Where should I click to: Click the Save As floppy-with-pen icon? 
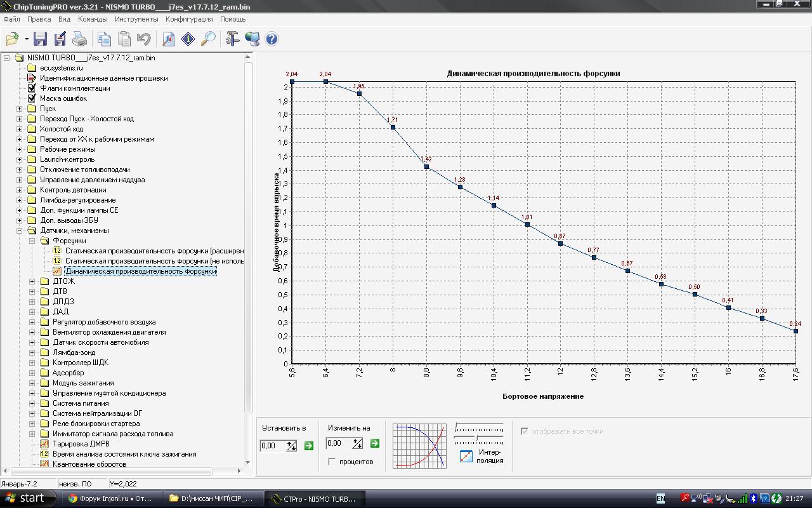click(x=60, y=39)
